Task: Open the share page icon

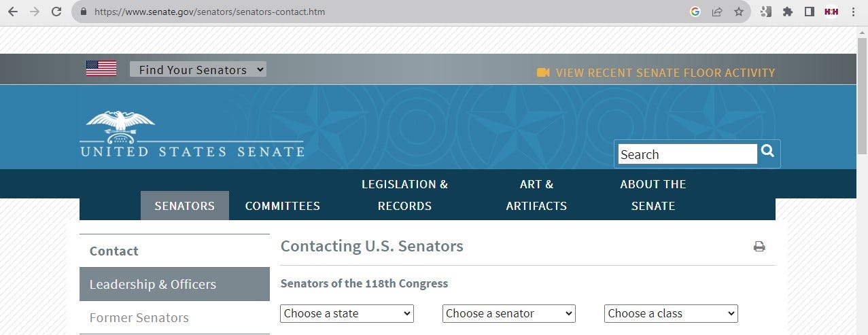Action: (716, 12)
